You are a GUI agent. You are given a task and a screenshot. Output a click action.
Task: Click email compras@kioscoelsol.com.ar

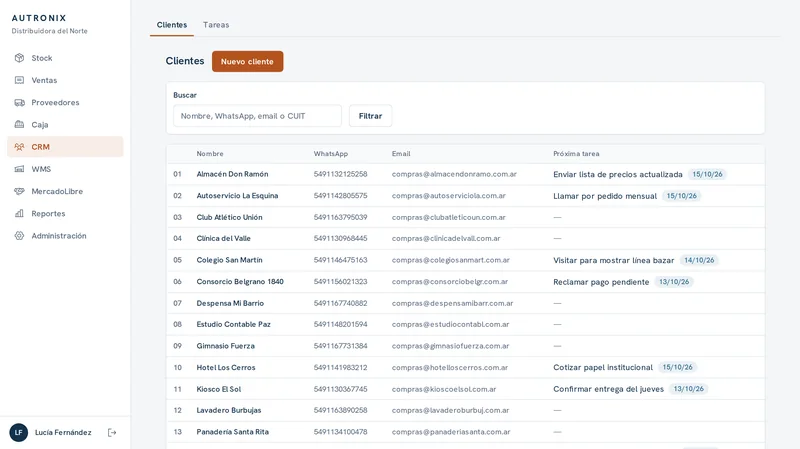444,389
